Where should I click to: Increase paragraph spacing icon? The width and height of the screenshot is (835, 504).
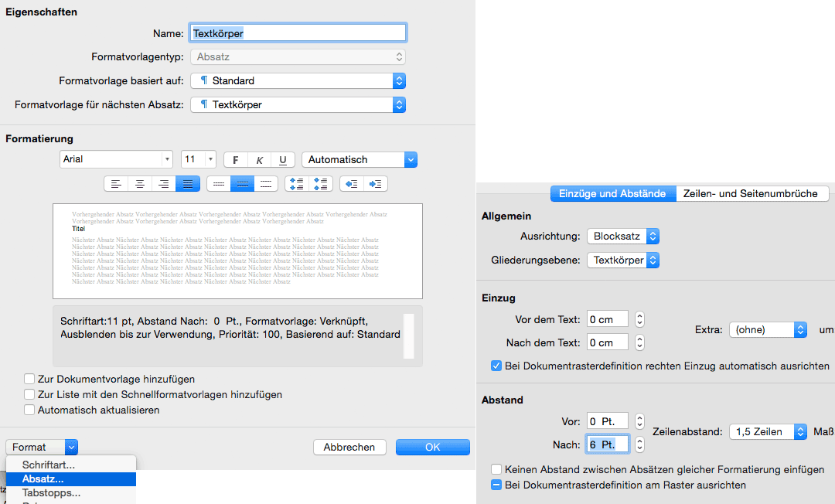pos(296,184)
